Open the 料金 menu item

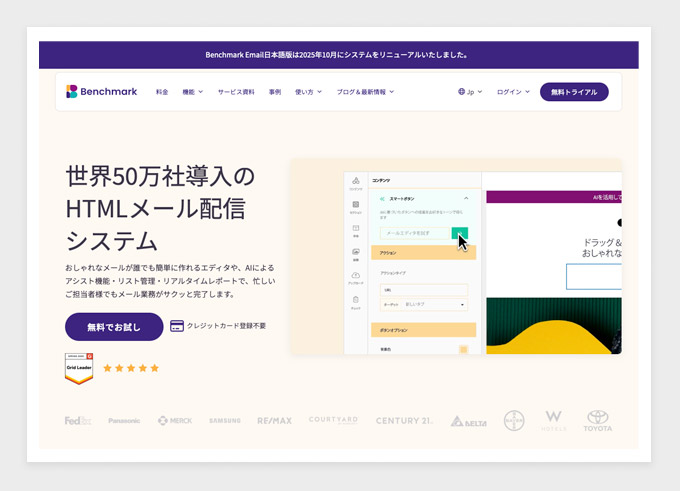pyautogui.click(x=162, y=92)
